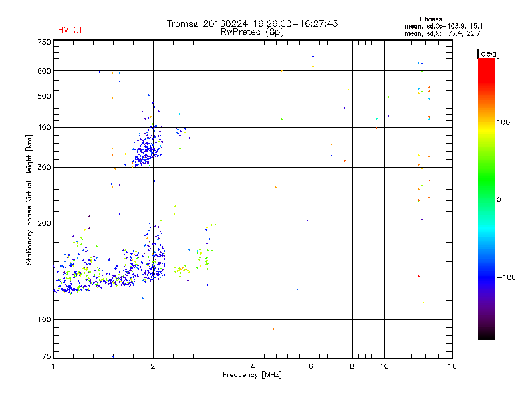Click y-axis label '200'
The height and width of the screenshot is (399, 532).
pos(44,223)
